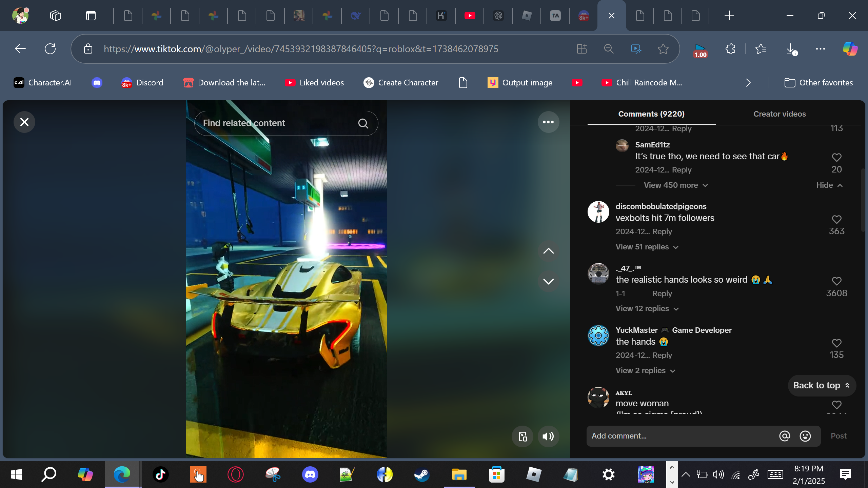Image resolution: width=868 pixels, height=488 pixels.
Task: Collapse replies with Hide
Action: point(829,185)
